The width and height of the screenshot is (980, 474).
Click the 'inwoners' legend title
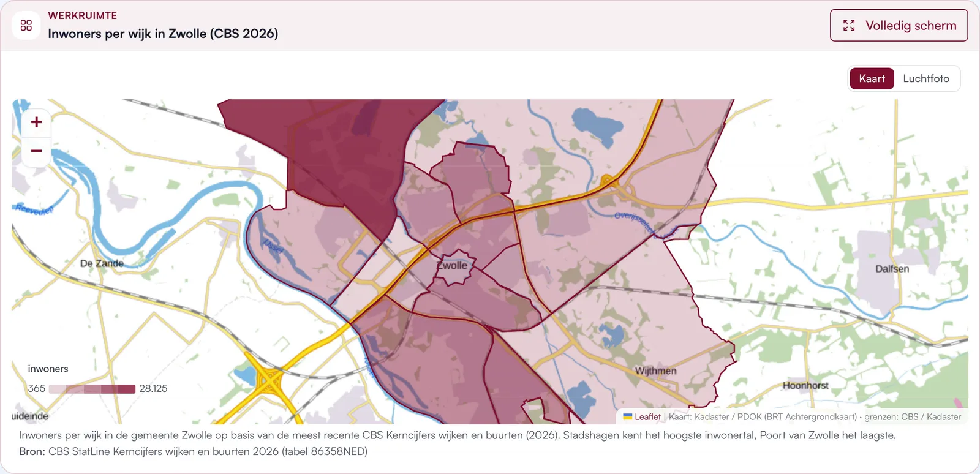(48, 369)
